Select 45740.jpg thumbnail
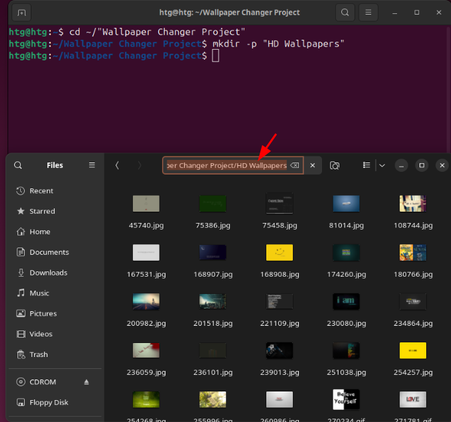Screen dimensions: 451x422 pyautogui.click(x=146, y=203)
